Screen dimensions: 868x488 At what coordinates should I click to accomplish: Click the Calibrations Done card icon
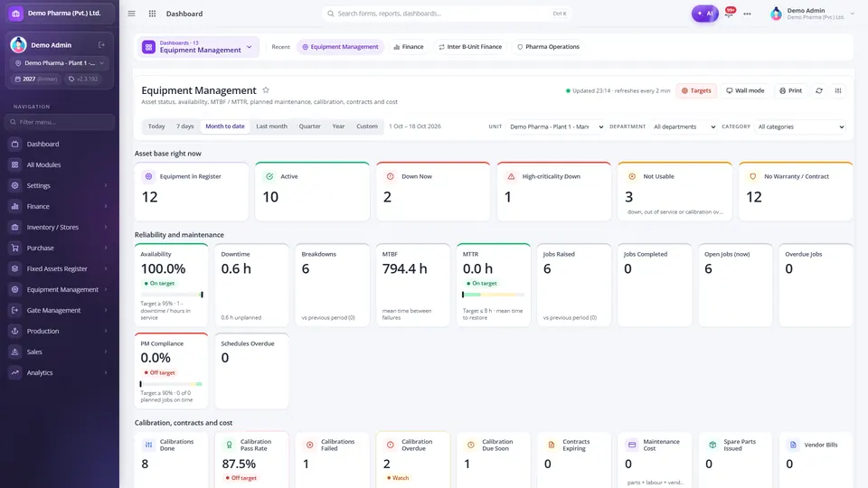coord(148,445)
